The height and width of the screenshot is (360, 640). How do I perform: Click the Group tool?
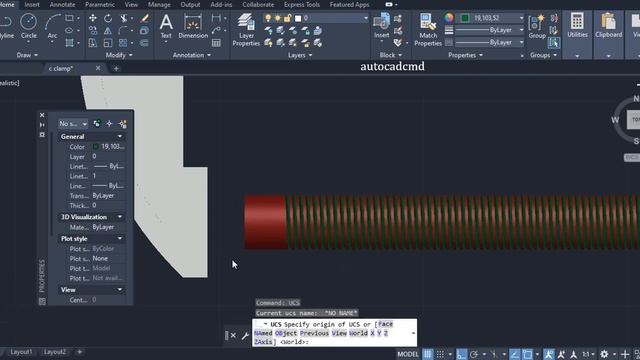pyautogui.click(x=537, y=26)
